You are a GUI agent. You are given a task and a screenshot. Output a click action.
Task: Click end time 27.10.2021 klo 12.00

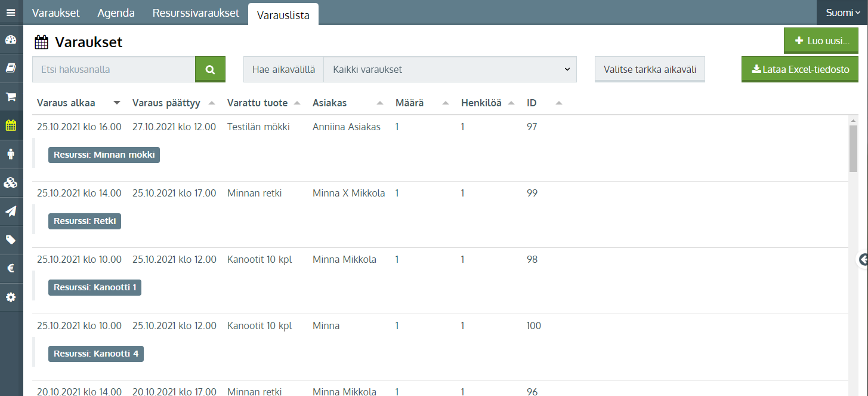pos(174,127)
